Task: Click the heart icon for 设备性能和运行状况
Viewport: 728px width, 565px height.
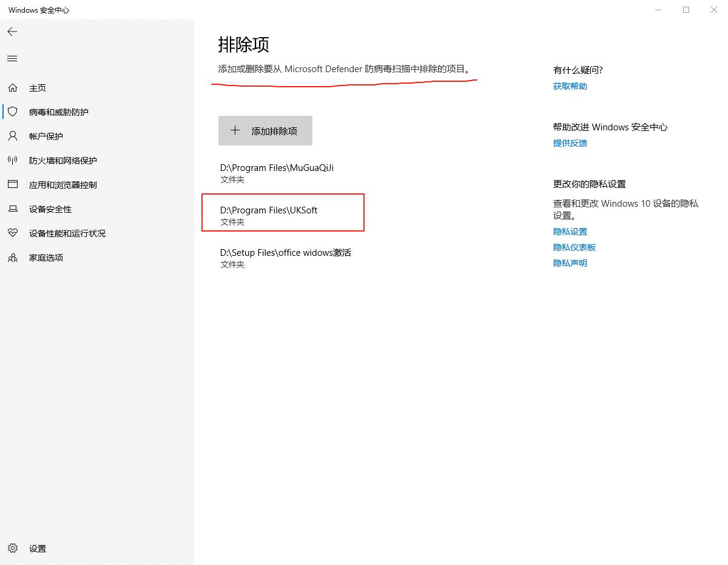Action: point(13,233)
